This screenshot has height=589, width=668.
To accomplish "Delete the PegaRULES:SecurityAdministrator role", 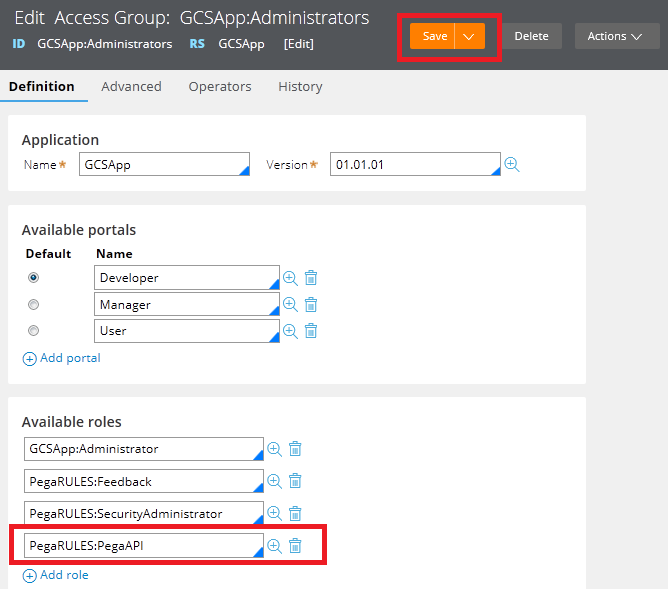I will point(295,513).
